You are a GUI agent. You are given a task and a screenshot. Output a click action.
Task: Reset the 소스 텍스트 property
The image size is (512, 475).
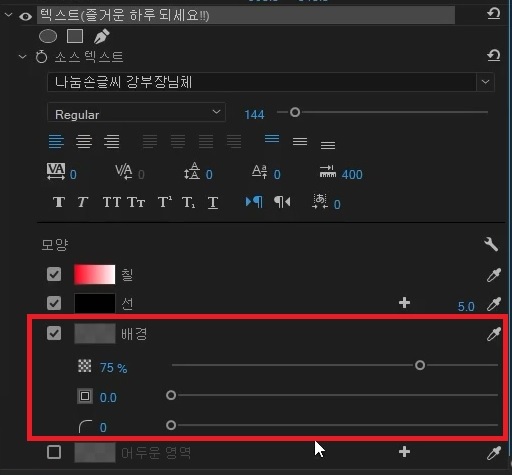[493, 56]
